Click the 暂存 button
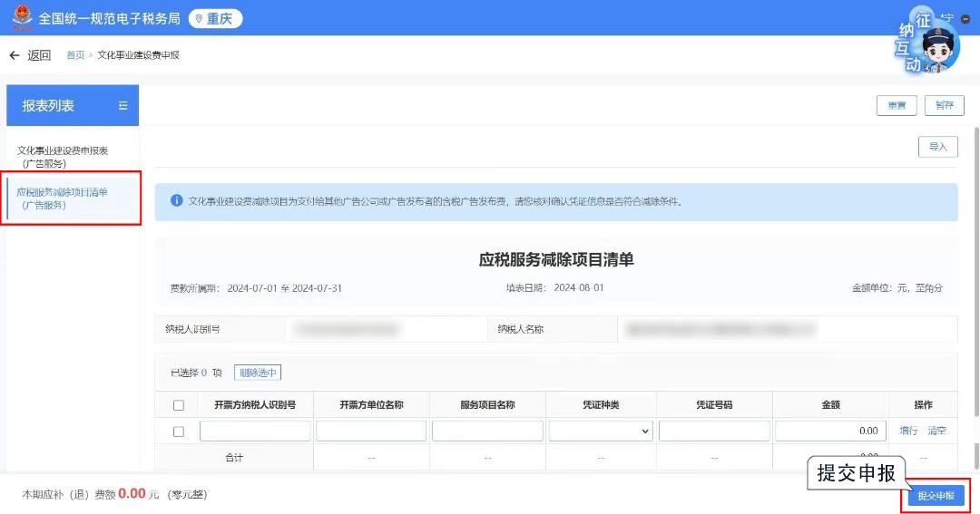Viewport: 980px width, 514px height. [944, 105]
